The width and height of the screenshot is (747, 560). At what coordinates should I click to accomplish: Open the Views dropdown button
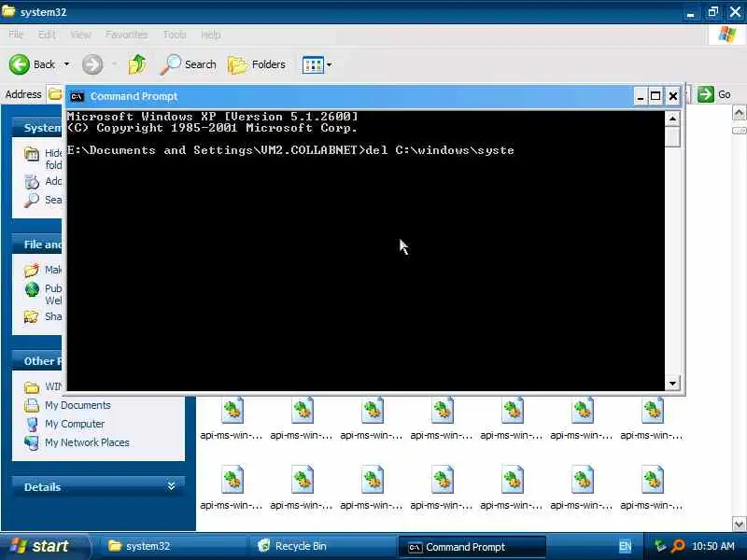[317, 64]
